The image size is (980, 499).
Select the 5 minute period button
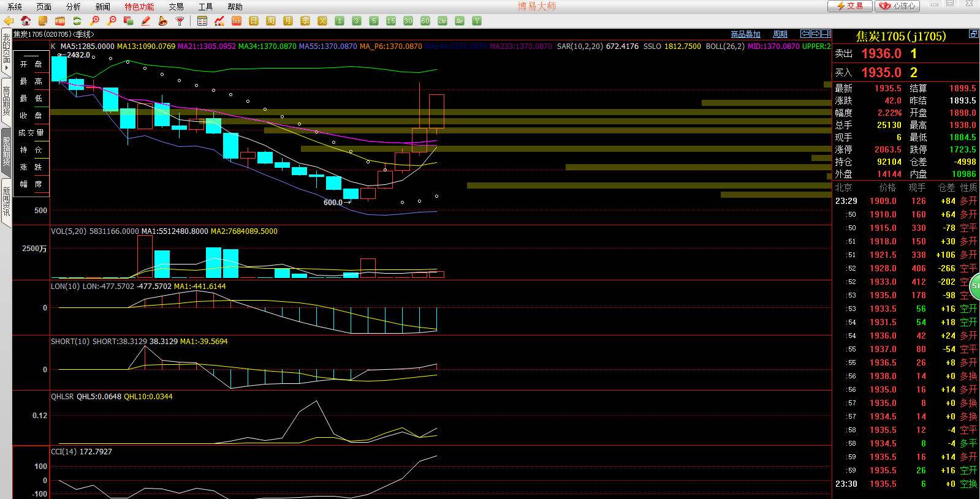pos(374,21)
